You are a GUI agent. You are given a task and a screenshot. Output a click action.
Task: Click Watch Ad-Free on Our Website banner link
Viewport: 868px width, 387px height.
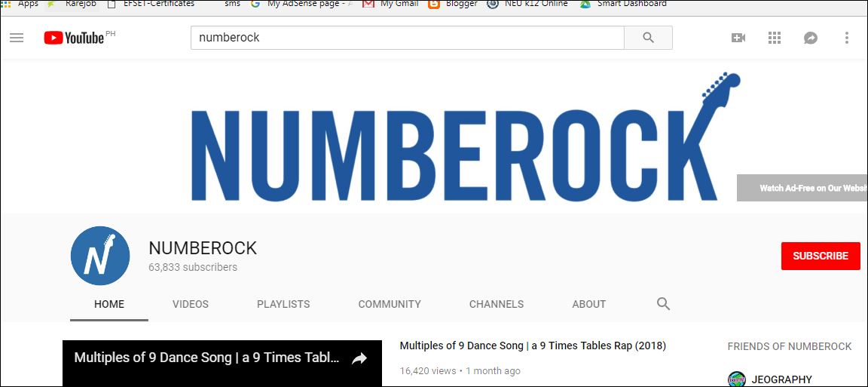[802, 188]
